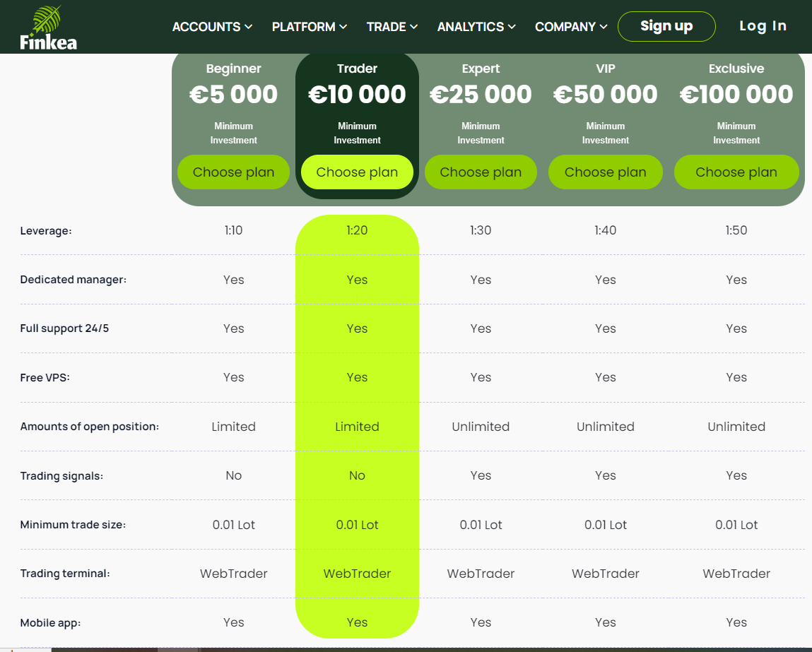Image resolution: width=812 pixels, height=652 pixels.
Task: Click the Trading signals row label
Action: 61,476
